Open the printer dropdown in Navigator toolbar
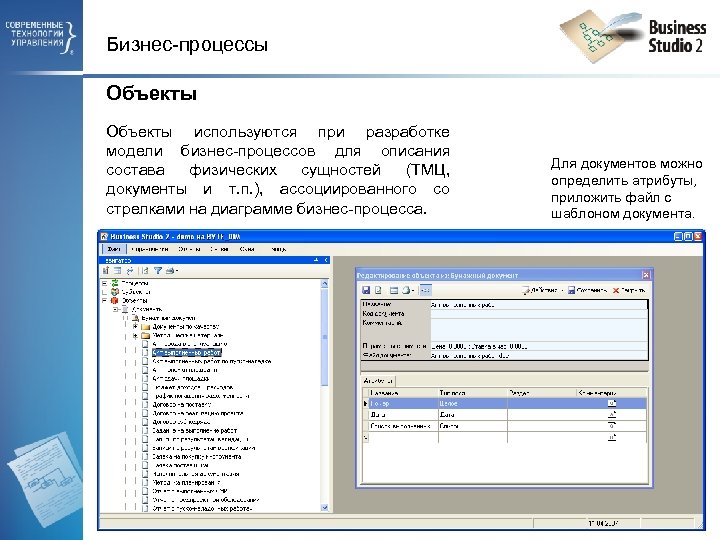Image resolution: width=720 pixels, height=540 pixels. click(x=172, y=270)
